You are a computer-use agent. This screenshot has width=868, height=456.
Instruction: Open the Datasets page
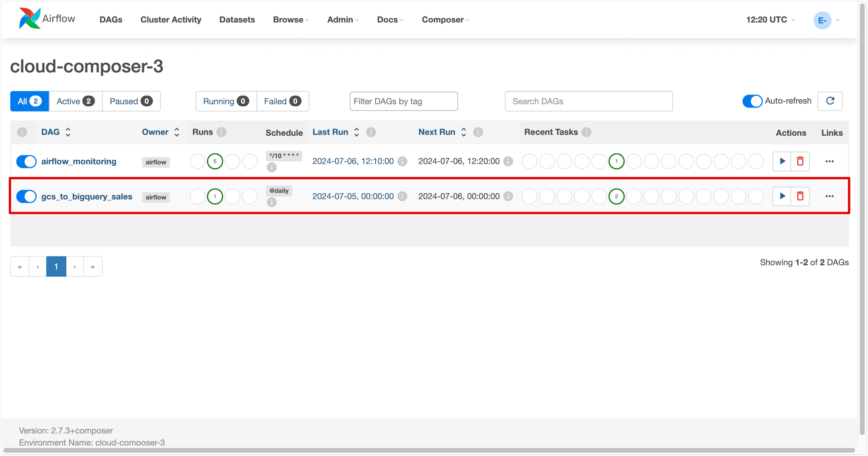tap(237, 20)
